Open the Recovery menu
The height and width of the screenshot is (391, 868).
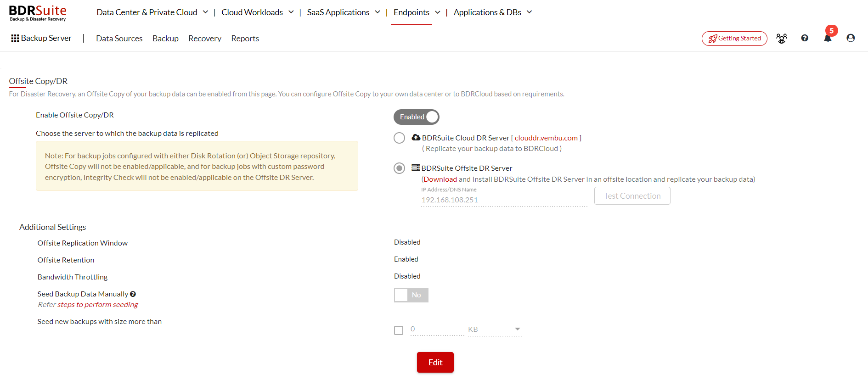(x=205, y=39)
